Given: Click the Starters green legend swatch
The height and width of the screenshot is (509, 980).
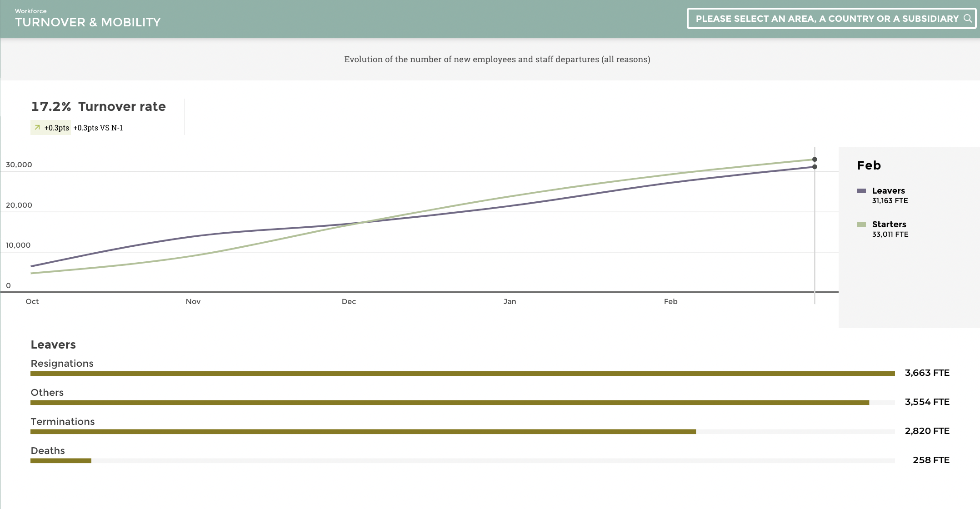Looking at the screenshot, I should (861, 225).
